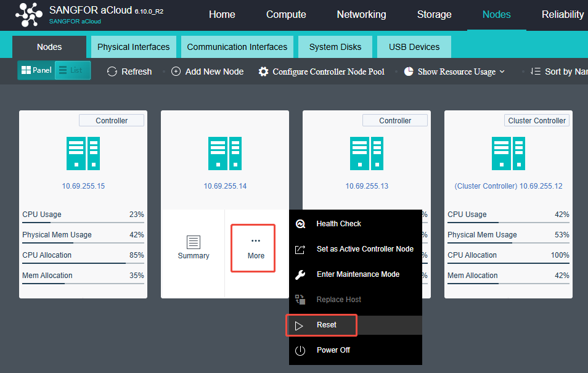This screenshot has height=373, width=588.
Task: Open the Compute menu
Action: click(x=286, y=15)
